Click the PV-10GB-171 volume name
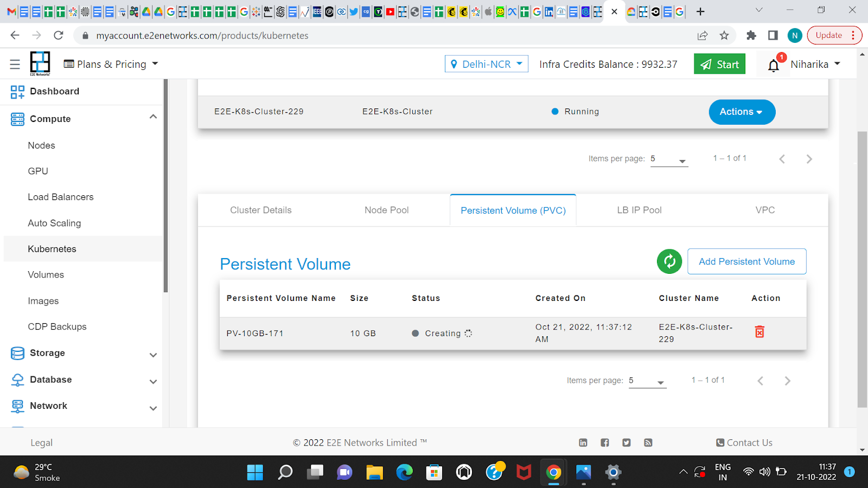 click(255, 333)
